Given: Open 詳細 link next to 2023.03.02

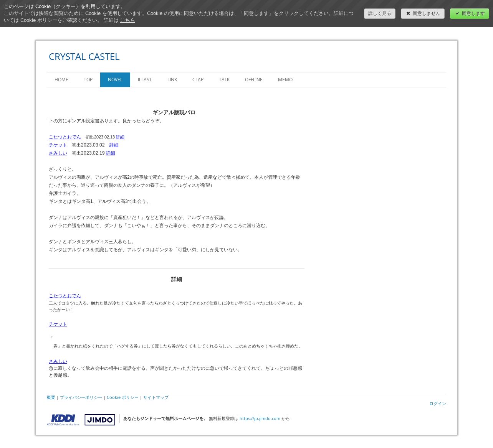Looking at the screenshot, I should pyautogui.click(x=114, y=145).
